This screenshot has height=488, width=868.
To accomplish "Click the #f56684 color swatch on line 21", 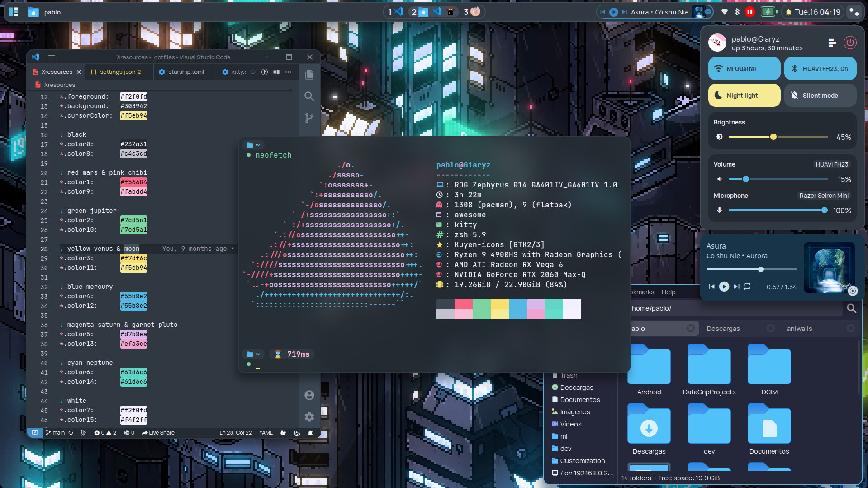I will [133, 182].
